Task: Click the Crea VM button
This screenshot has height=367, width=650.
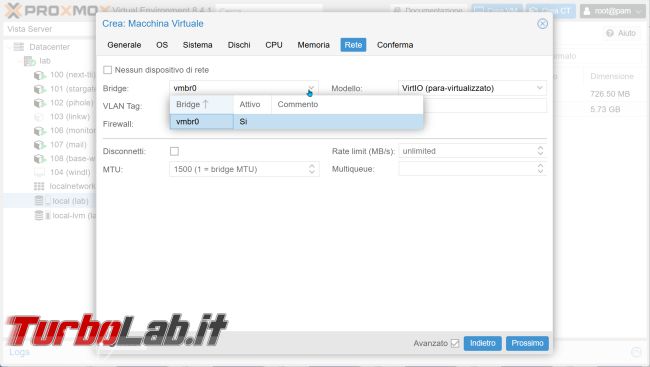Action: [497, 11]
